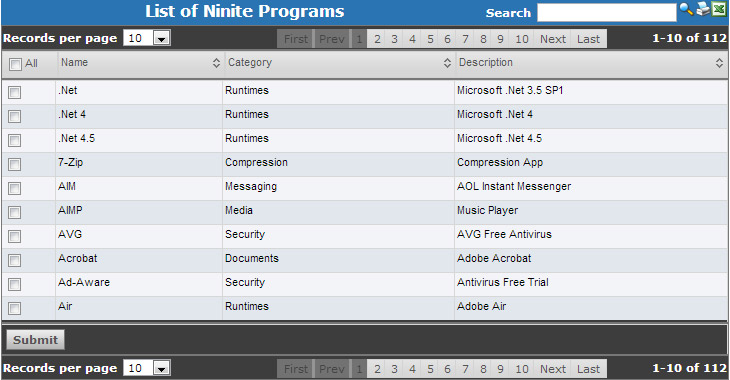Open the top Records per page dropdown

click(x=147, y=38)
